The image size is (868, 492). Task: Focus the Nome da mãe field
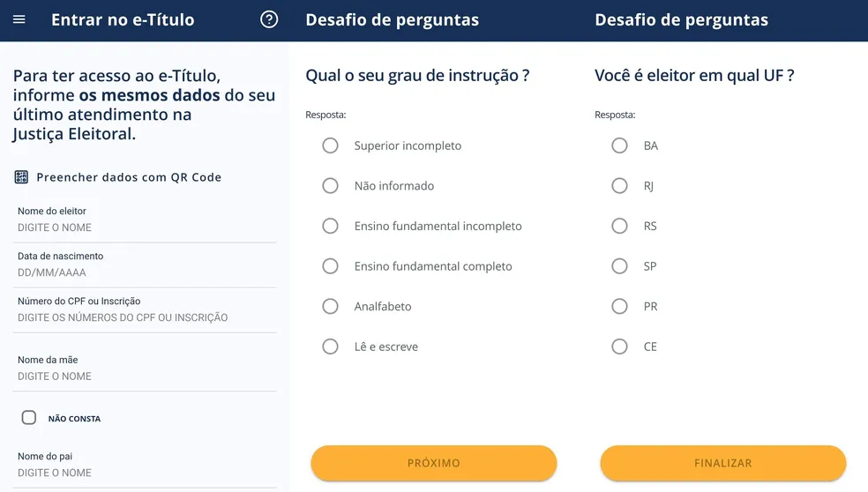[145, 369]
